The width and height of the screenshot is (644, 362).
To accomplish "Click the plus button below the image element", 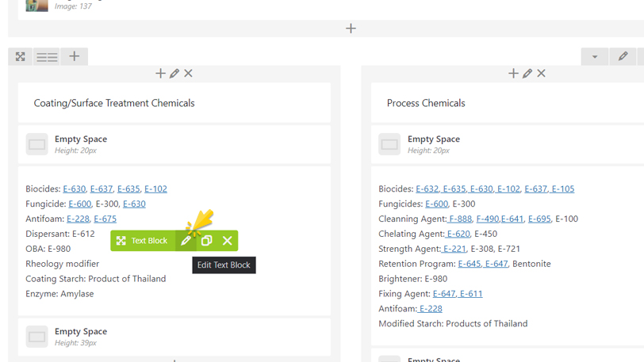I will tap(351, 29).
